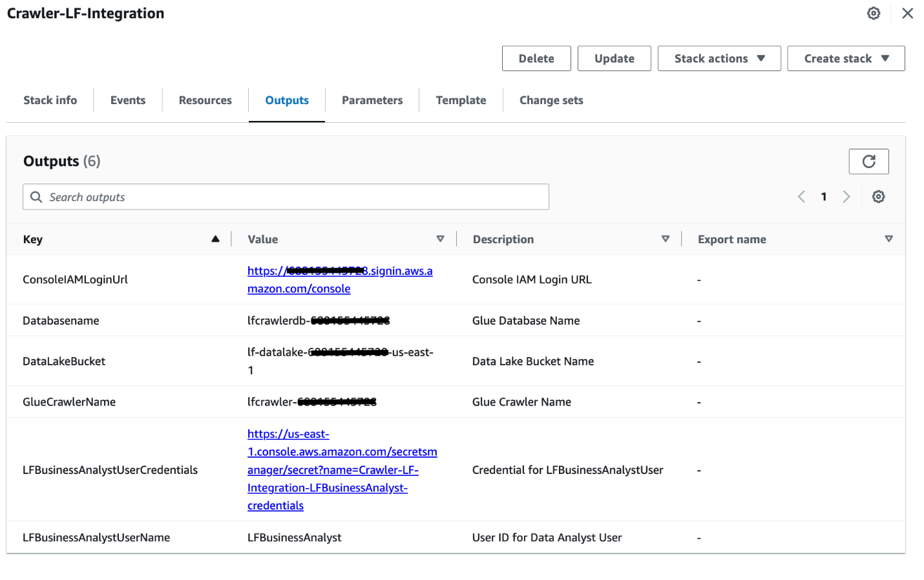Open the Console IAM login URL link
The width and height of the screenshot is (924, 580).
pyautogui.click(x=340, y=280)
